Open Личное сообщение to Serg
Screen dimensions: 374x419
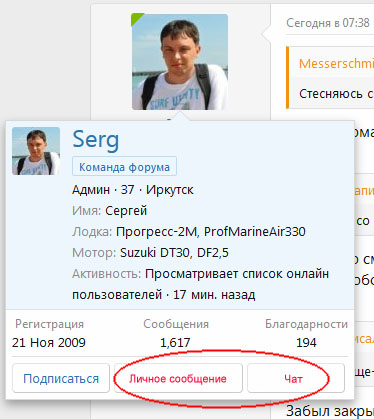pyautogui.click(x=178, y=378)
